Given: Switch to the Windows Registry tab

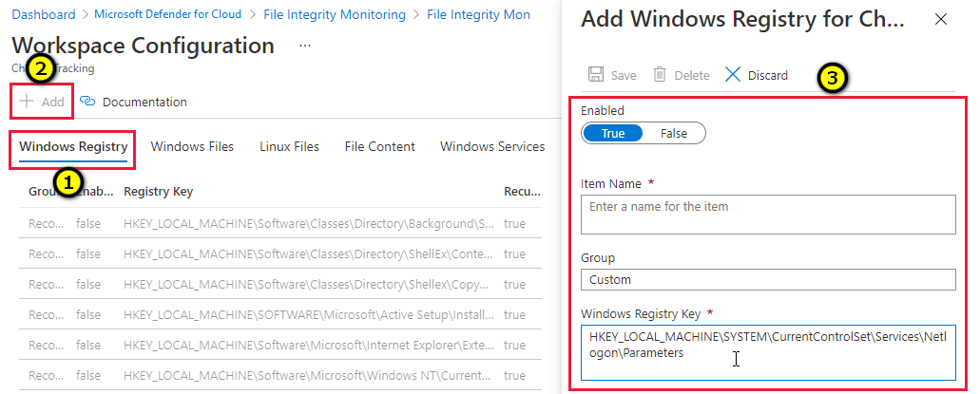Looking at the screenshot, I should tap(73, 146).
